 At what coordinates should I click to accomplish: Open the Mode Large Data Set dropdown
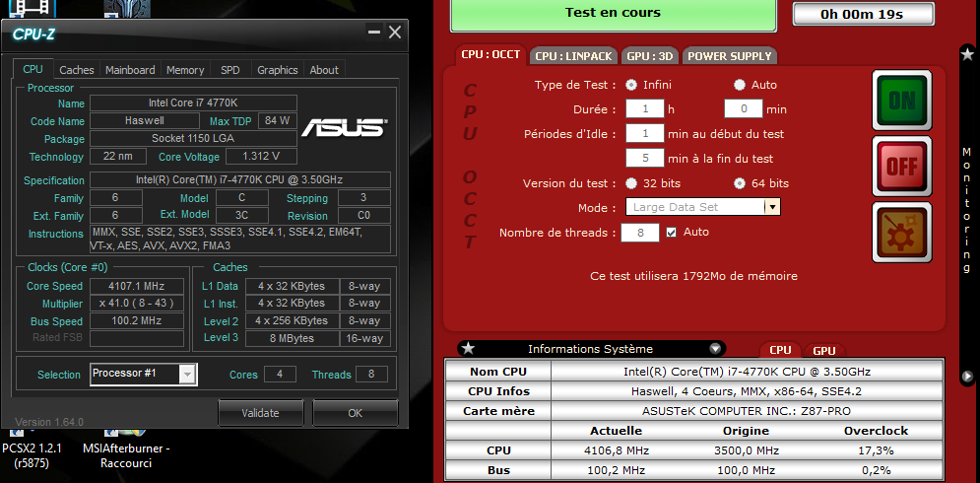[x=772, y=207]
